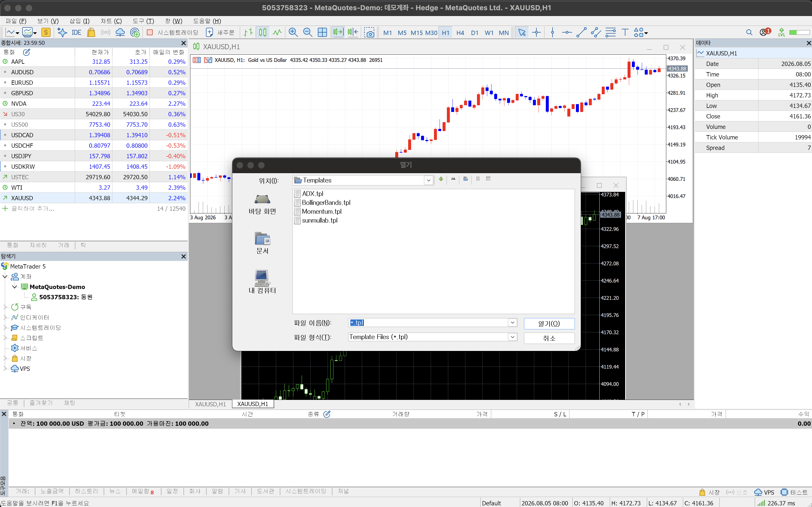Open the 도구 (T) menu
This screenshot has height=507, width=812.
pos(143,21)
